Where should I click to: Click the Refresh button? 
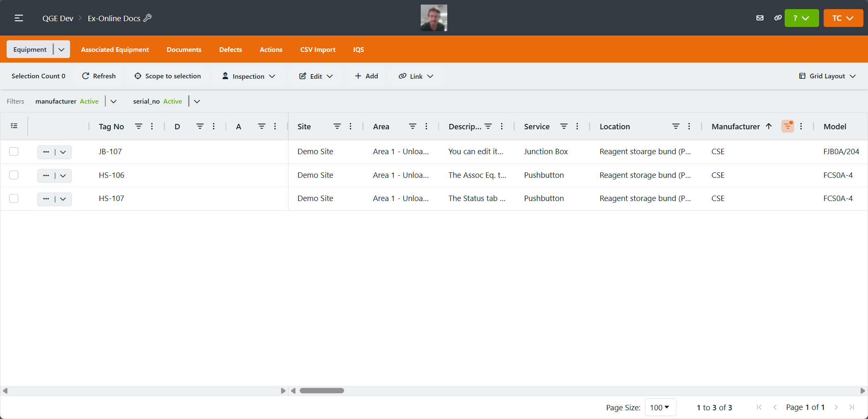click(99, 76)
